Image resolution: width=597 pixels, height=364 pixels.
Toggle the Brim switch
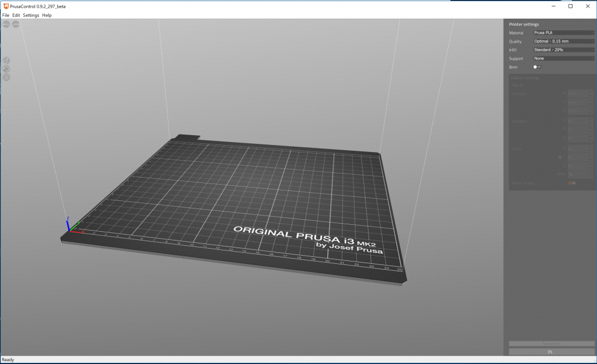pos(537,67)
